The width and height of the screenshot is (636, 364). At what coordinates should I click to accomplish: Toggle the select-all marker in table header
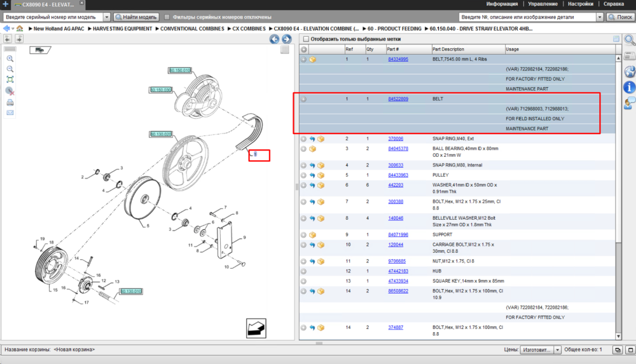(x=304, y=50)
